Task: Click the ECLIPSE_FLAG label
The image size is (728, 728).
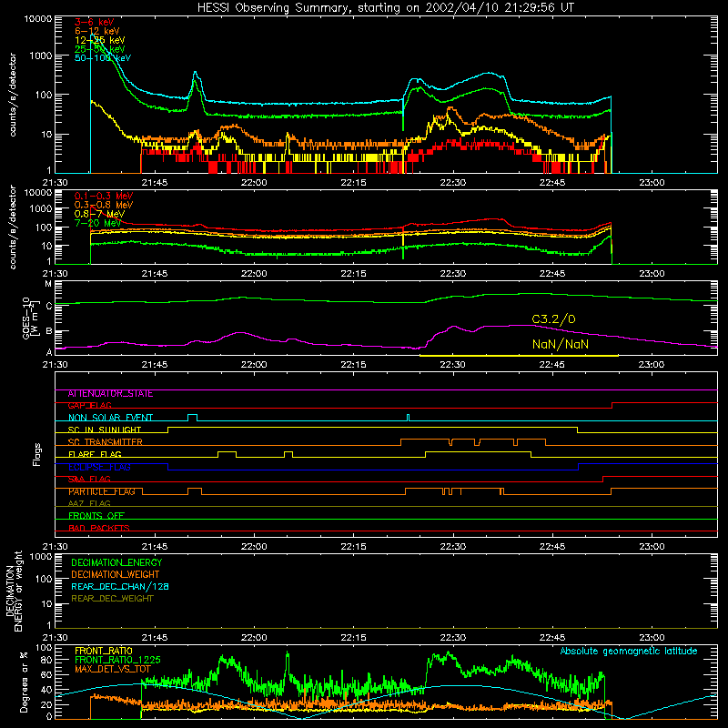Action: pyautogui.click(x=99, y=467)
